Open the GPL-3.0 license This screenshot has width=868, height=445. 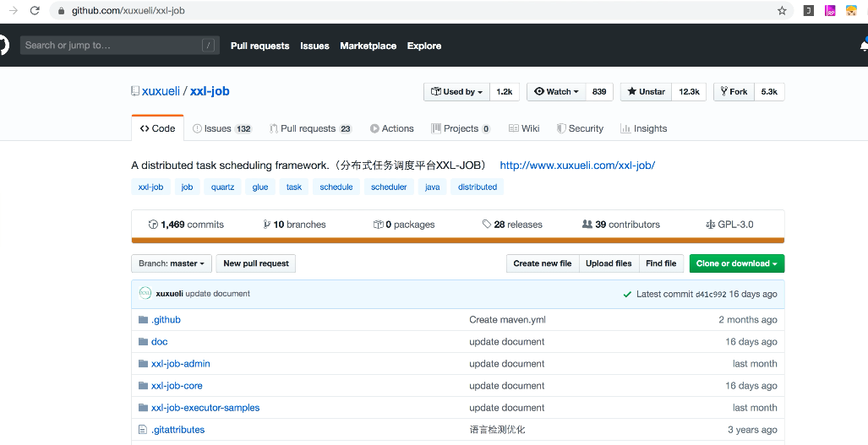pos(729,225)
